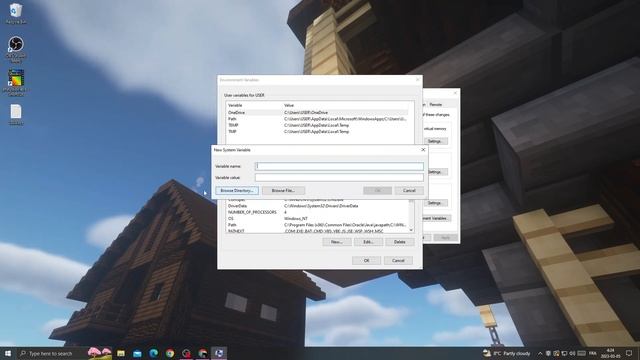Image resolution: width=640 pixels, height=360 pixels.
Task: Open the security tray icon
Action: (556, 353)
